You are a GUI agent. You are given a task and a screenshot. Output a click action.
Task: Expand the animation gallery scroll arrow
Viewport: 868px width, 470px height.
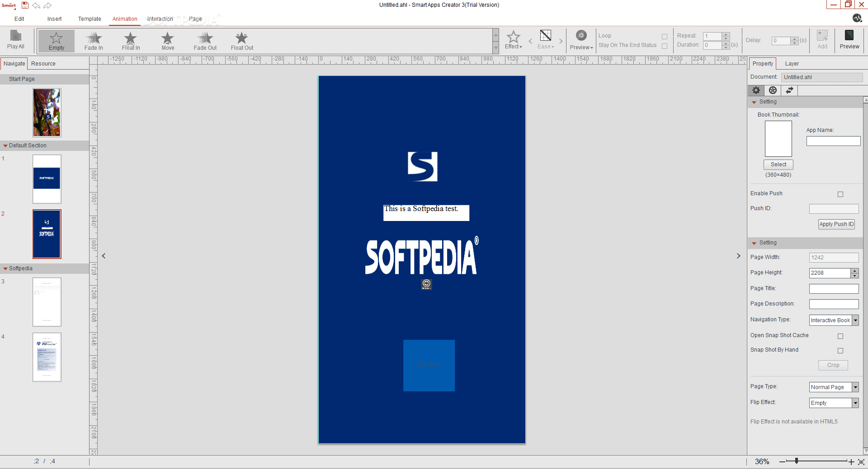[496, 47]
